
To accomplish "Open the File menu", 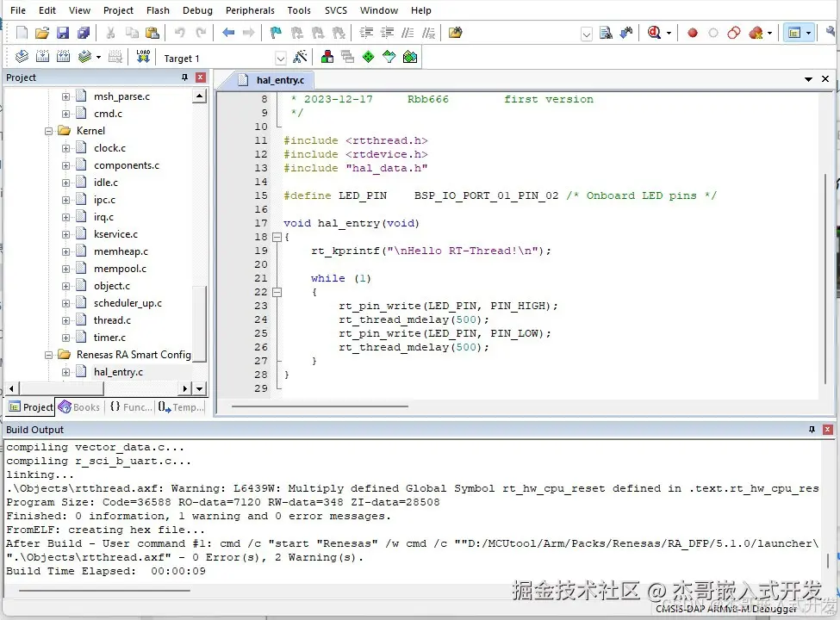I will [x=18, y=10].
